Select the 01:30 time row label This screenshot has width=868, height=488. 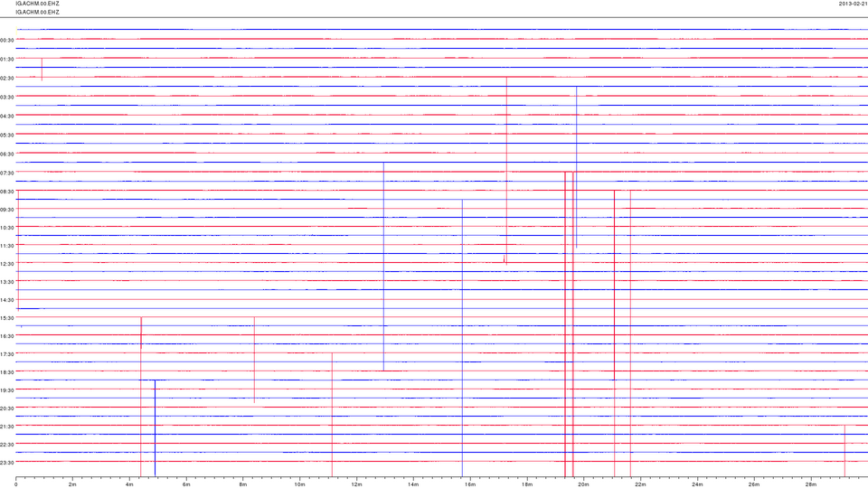point(7,60)
